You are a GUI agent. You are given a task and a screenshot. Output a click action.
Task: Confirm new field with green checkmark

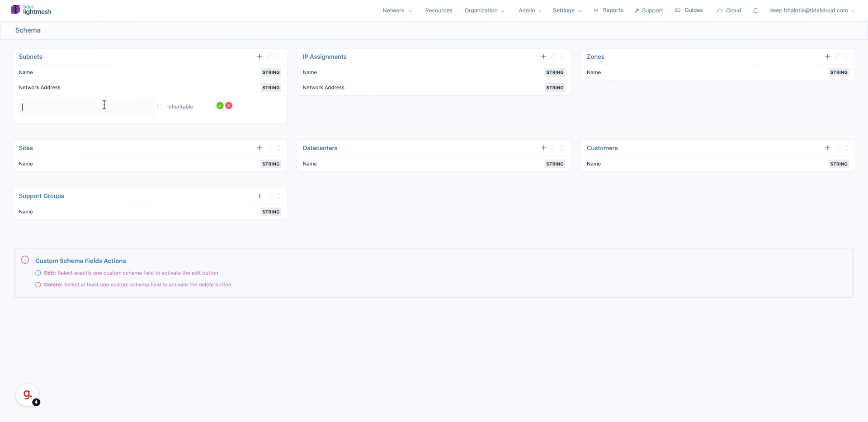220,106
